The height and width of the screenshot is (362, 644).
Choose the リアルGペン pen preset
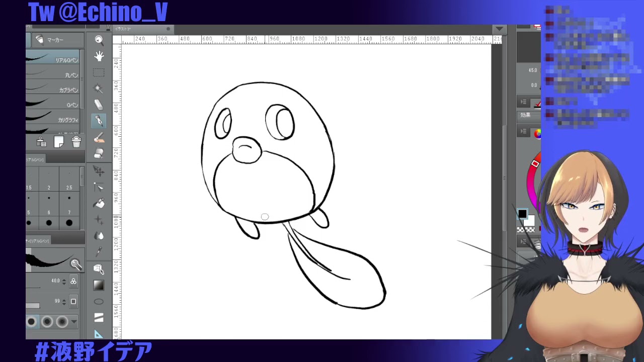click(52, 57)
